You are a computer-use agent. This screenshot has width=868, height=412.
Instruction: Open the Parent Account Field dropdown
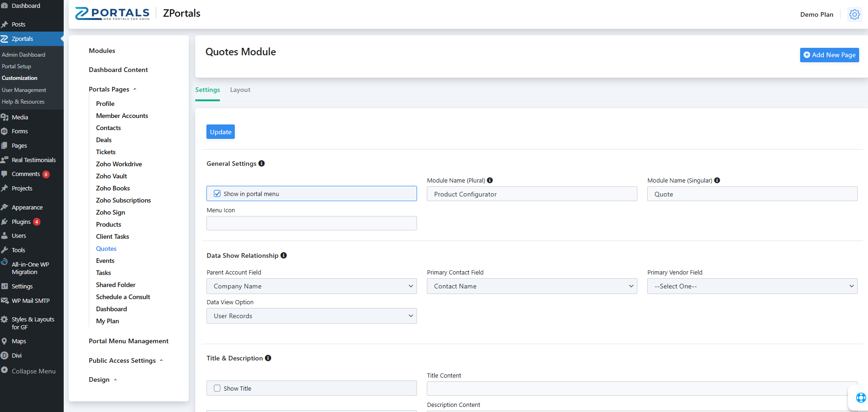311,286
